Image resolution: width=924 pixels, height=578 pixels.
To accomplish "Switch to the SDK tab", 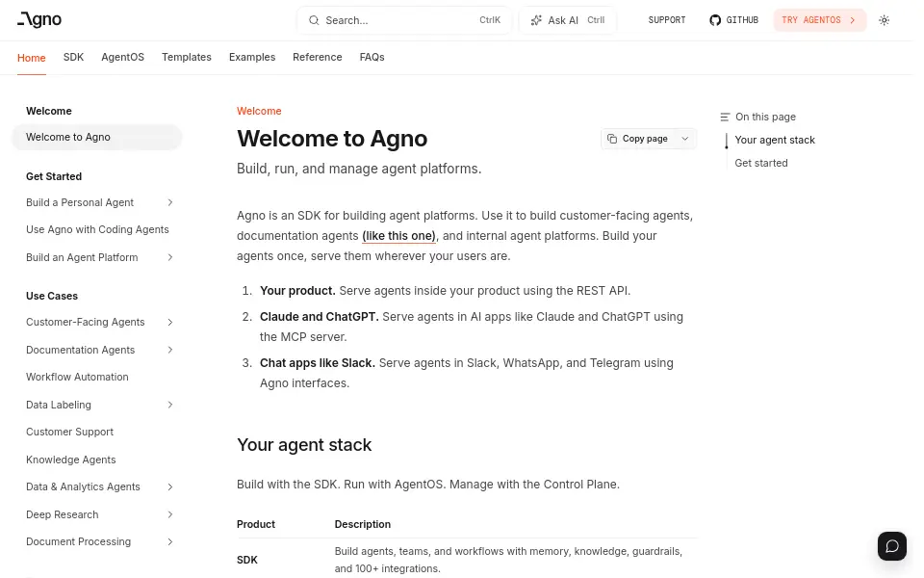I will pyautogui.click(x=74, y=57).
